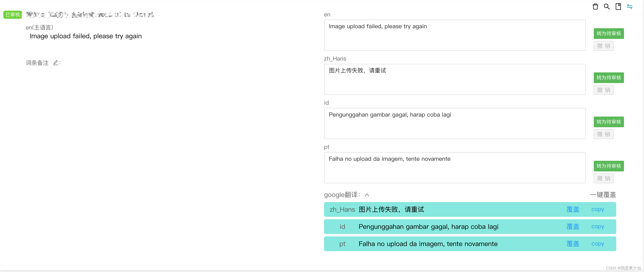The height and width of the screenshot is (272, 644).
Task: Click 转为待审核 for the id translation
Action: [x=608, y=122]
